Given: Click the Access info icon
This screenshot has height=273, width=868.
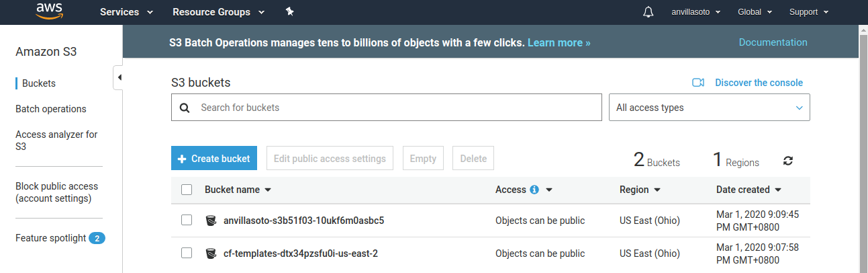Looking at the screenshot, I should click(x=534, y=190).
